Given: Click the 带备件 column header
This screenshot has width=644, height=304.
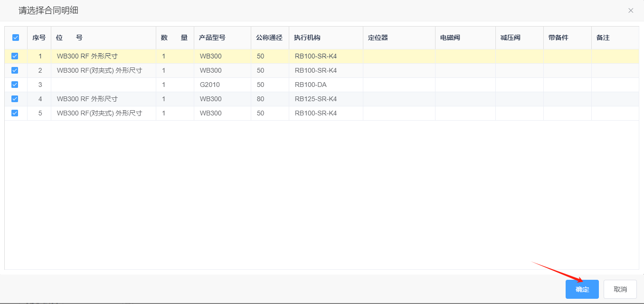Looking at the screenshot, I should pos(558,38).
